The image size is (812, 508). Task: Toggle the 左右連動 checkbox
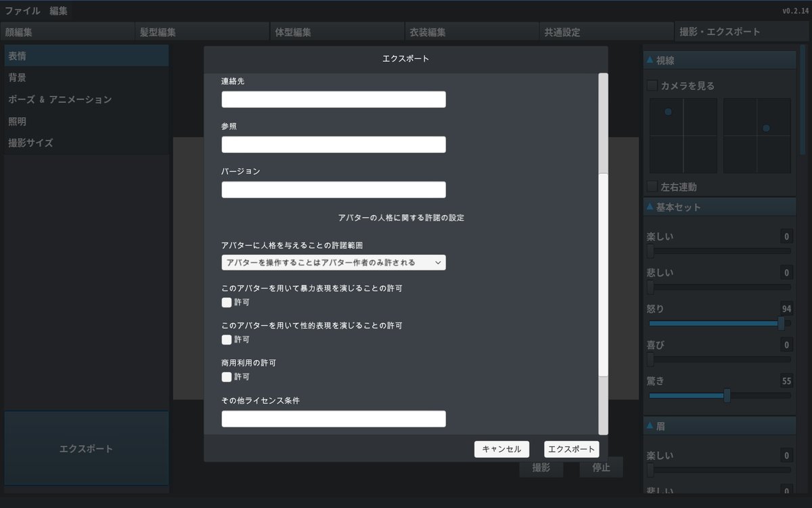(x=652, y=186)
